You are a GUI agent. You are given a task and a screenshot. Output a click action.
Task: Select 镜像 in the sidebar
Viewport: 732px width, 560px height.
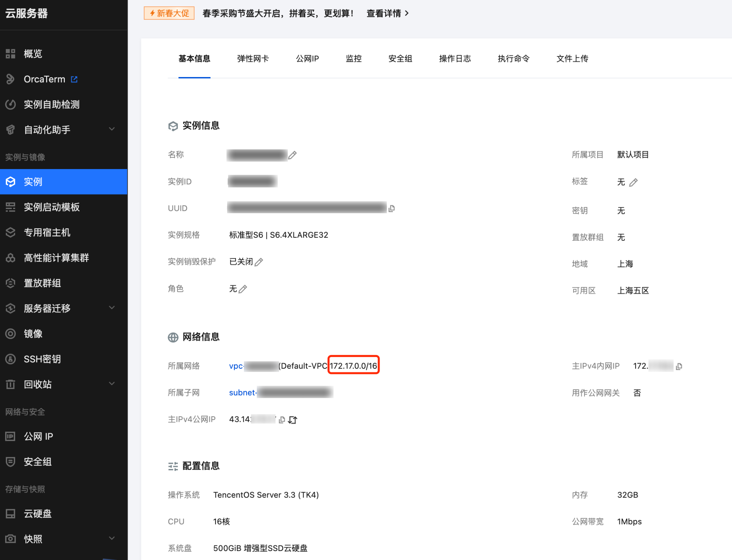tap(33, 334)
